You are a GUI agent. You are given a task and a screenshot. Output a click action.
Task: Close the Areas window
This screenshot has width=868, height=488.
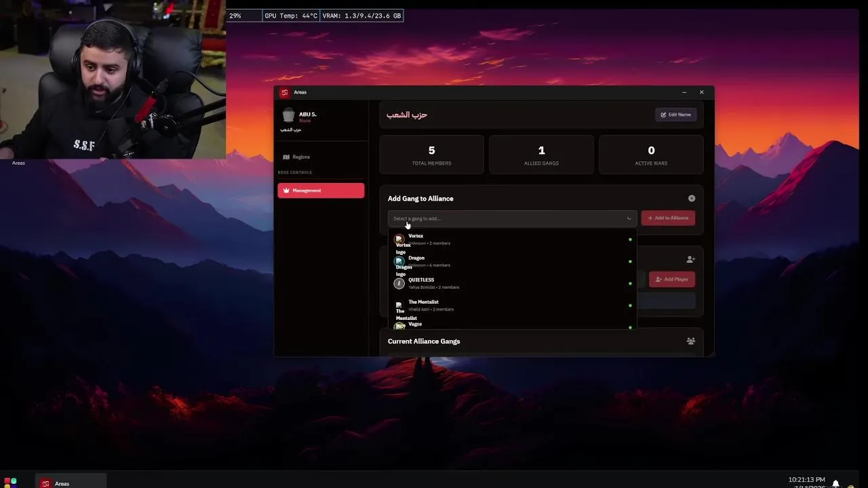coord(702,92)
